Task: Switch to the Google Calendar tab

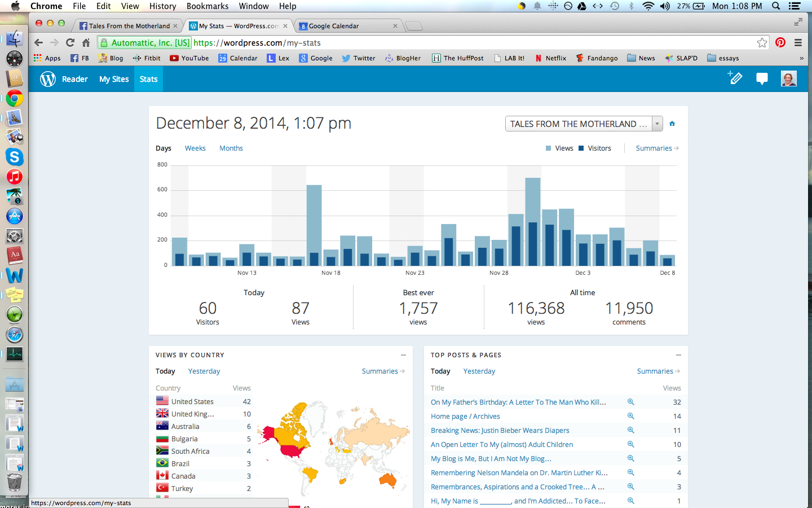Action: click(x=334, y=26)
